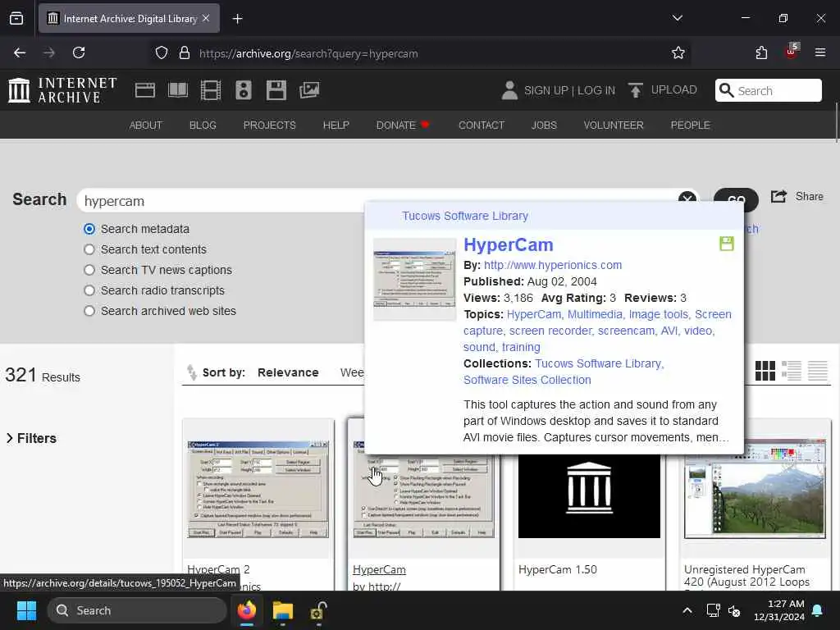Open the uBlock extension icon
This screenshot has width=840, height=630.
tap(792, 52)
